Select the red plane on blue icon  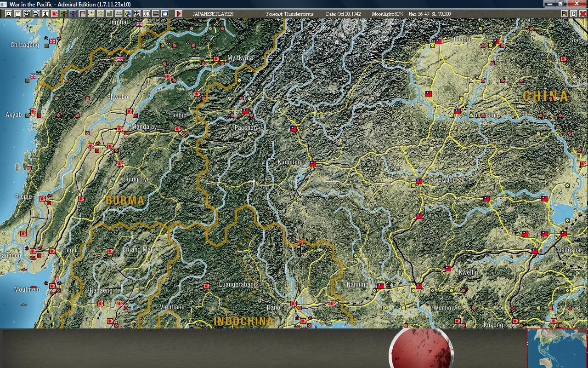pos(73,14)
